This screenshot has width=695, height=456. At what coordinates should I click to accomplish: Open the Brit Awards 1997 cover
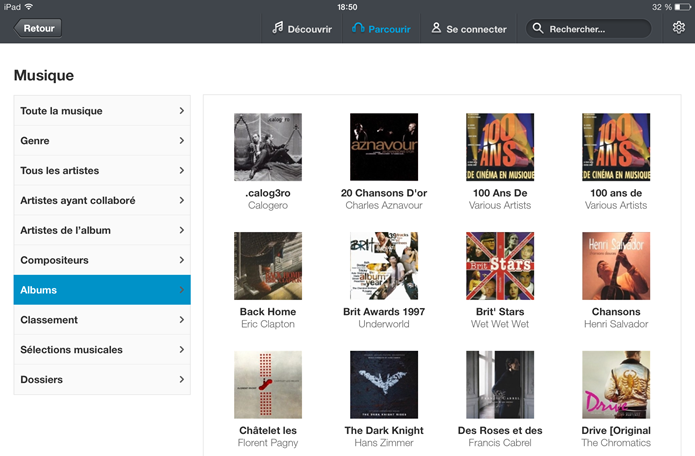coord(384,266)
